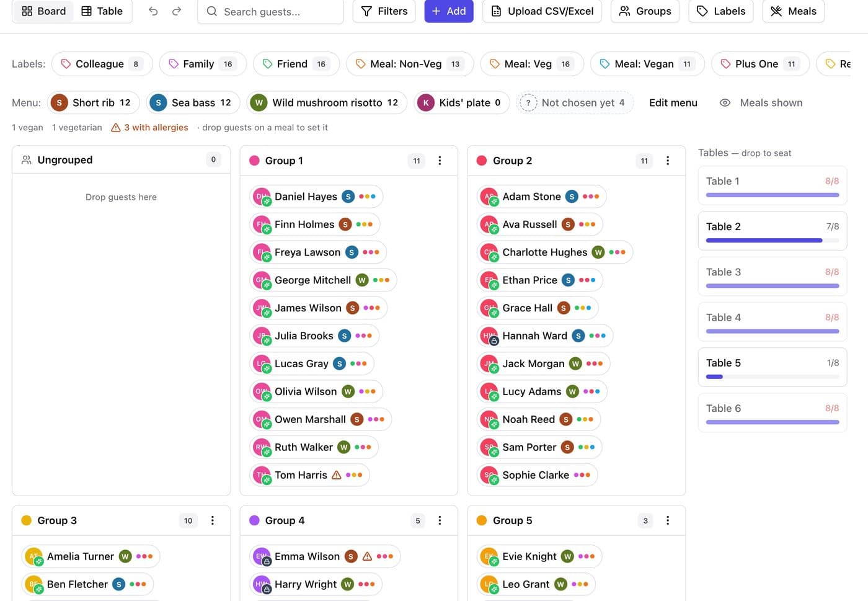Toggle the Colleague label filter

(102, 64)
